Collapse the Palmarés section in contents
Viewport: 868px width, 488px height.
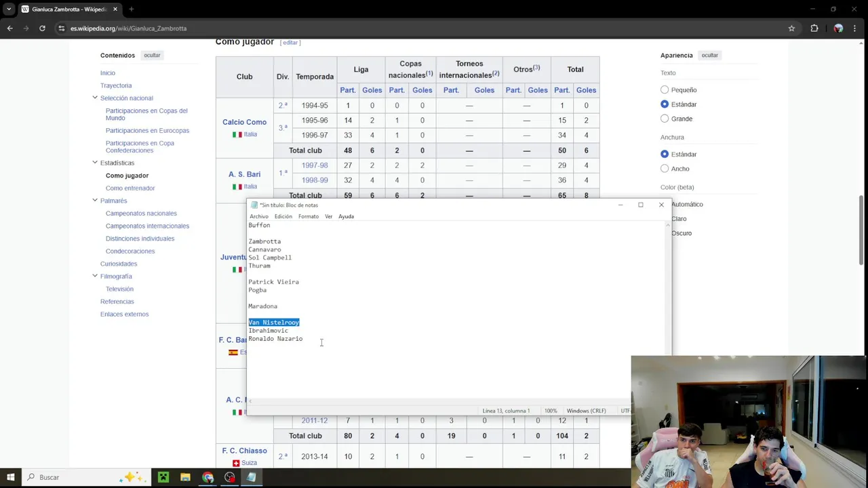(x=95, y=200)
